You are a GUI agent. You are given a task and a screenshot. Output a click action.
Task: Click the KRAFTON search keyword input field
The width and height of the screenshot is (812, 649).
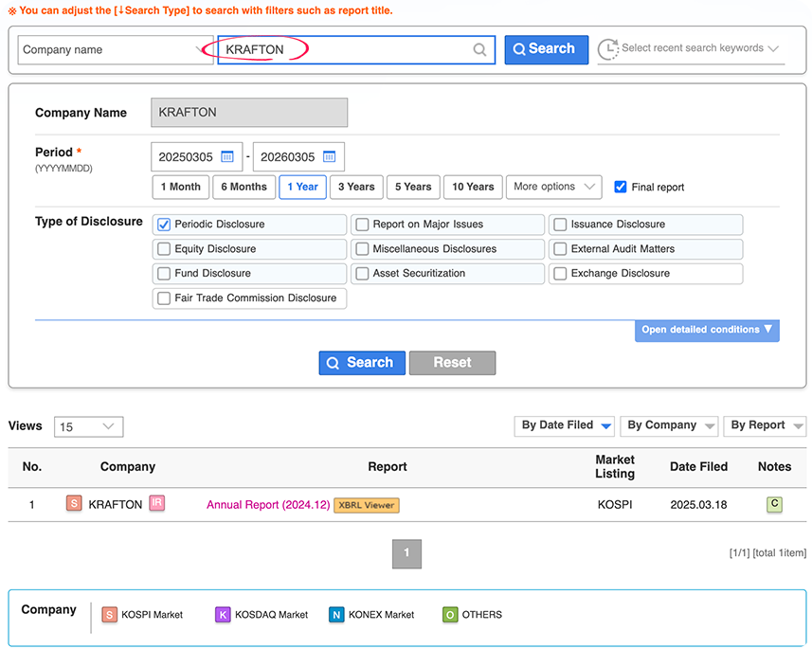click(x=356, y=49)
